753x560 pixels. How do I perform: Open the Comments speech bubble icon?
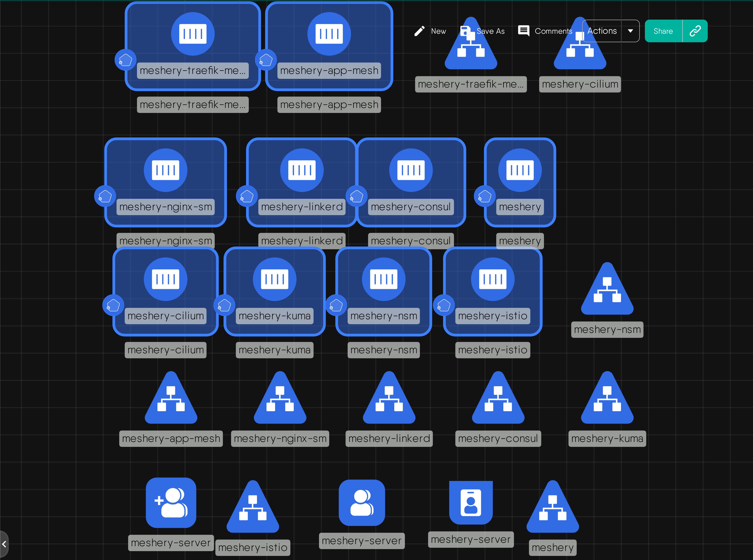pos(523,31)
